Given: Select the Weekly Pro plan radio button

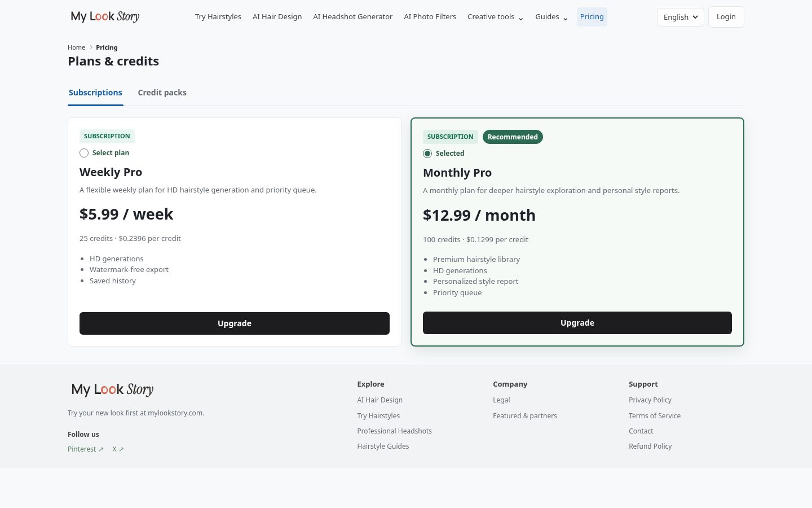Looking at the screenshot, I should (x=84, y=153).
